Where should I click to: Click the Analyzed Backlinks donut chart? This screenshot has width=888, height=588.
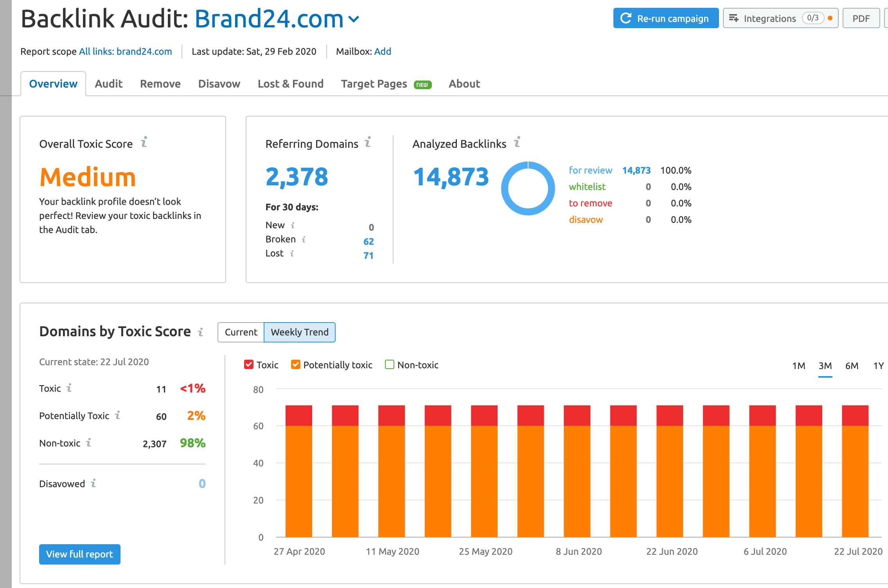(528, 188)
